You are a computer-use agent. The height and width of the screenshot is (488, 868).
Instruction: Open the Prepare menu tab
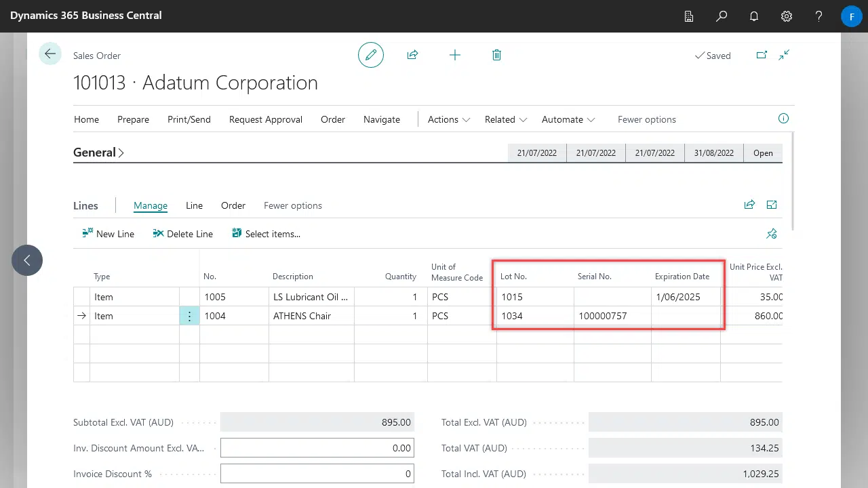coord(133,119)
